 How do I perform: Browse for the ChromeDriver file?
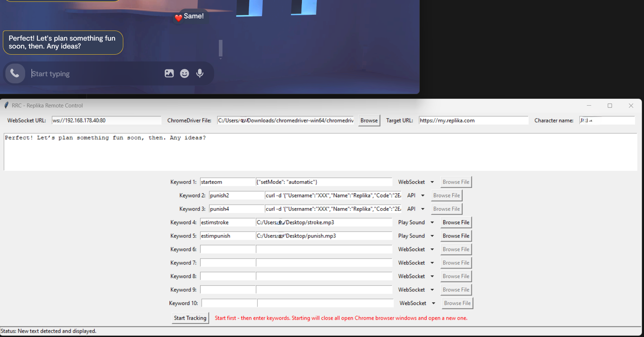click(369, 120)
